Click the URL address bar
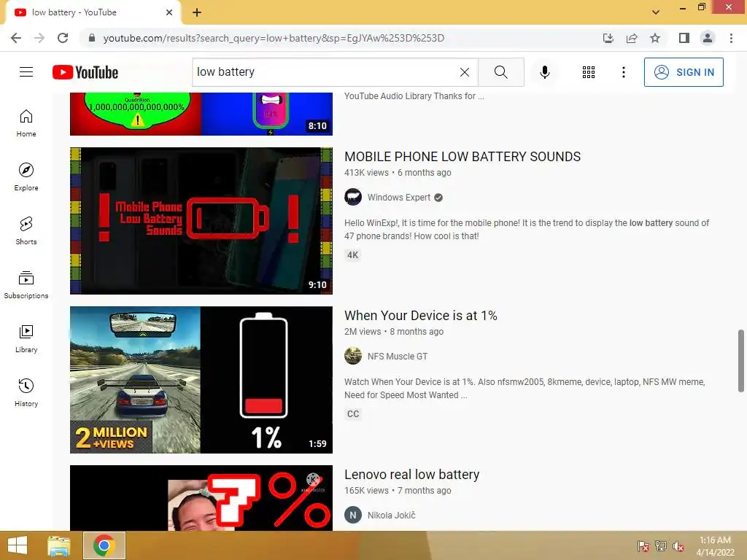This screenshot has height=560, width=747. [x=343, y=38]
